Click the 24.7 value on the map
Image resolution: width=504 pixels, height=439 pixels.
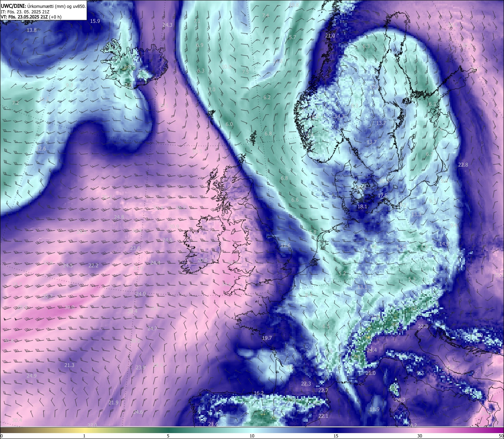tap(152, 328)
